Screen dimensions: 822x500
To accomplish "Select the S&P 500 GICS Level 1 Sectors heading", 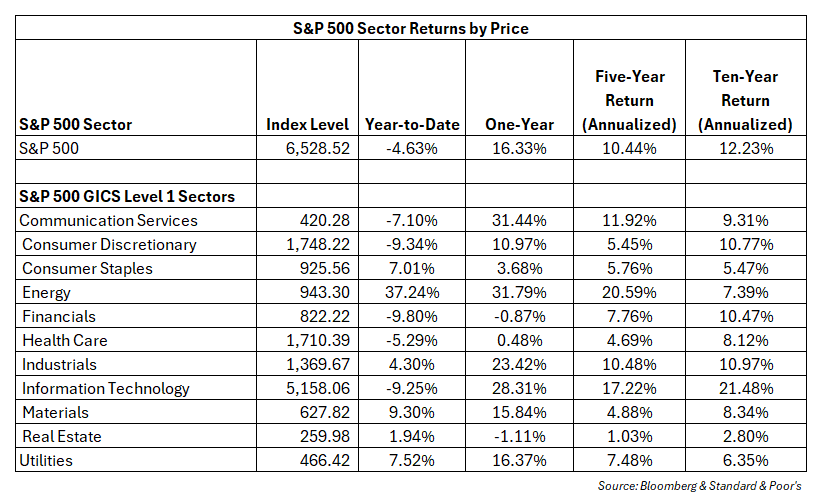I will (x=127, y=196).
